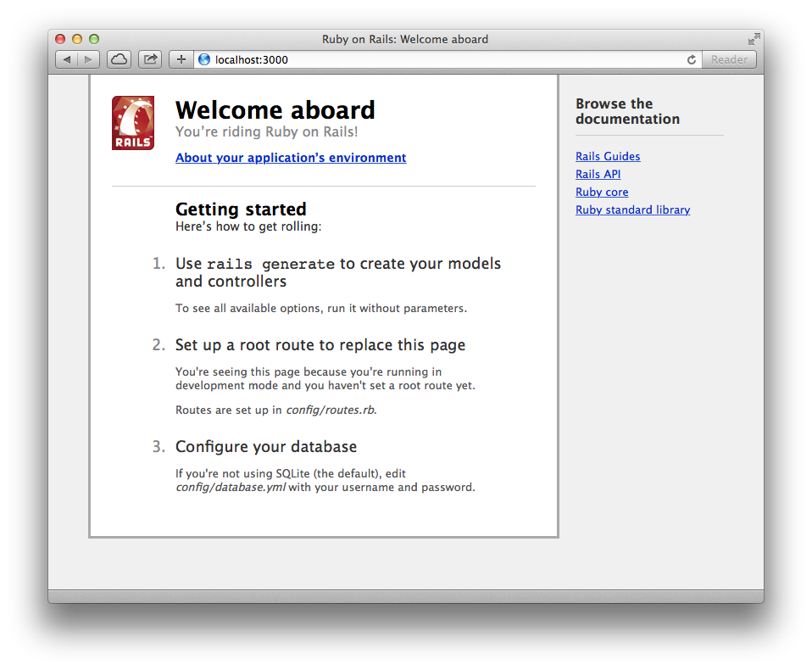Open the Share menu icon
Screen dimensions: 812x670
pos(149,59)
